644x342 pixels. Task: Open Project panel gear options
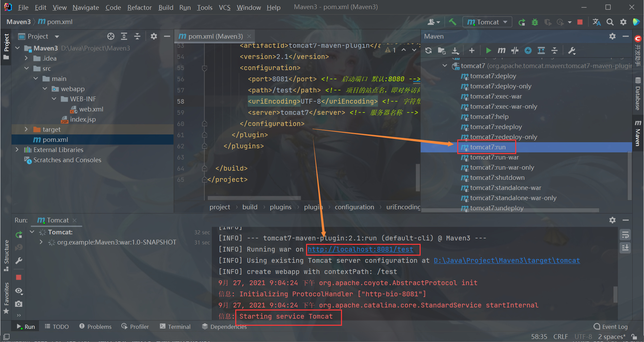coord(154,36)
